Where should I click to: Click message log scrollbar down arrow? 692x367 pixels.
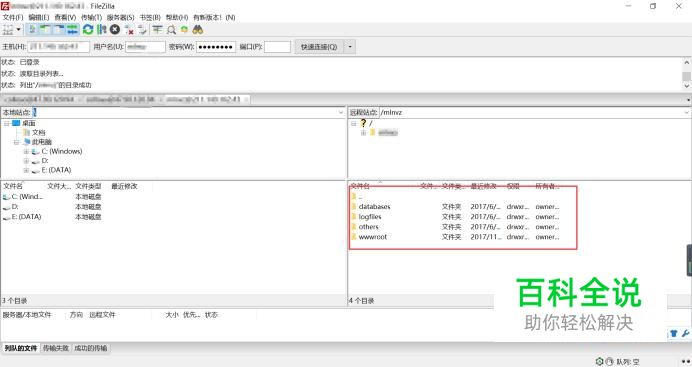[687, 86]
